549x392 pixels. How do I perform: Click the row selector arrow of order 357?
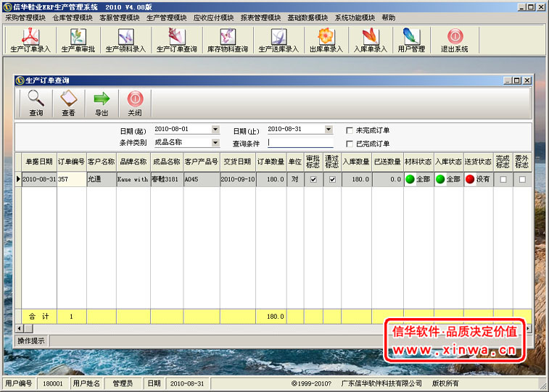pyautogui.click(x=18, y=180)
